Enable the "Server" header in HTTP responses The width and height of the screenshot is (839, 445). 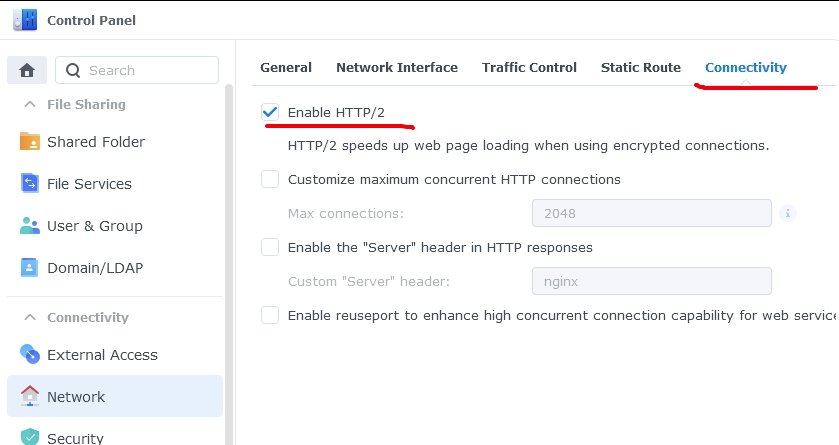(270, 247)
